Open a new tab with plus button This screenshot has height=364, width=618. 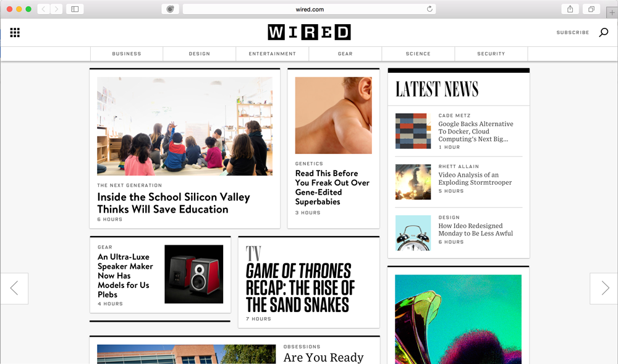(x=612, y=12)
